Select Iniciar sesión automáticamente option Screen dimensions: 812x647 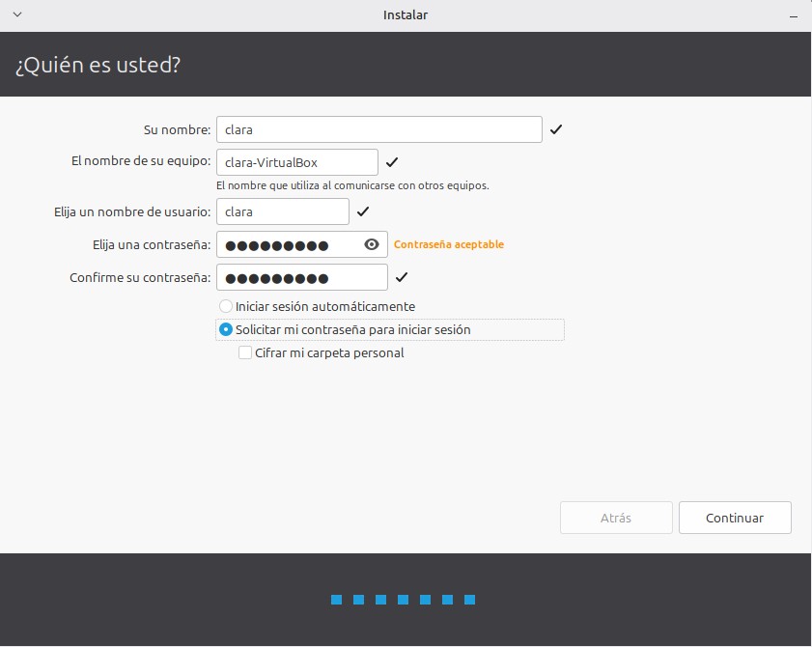tap(226, 306)
